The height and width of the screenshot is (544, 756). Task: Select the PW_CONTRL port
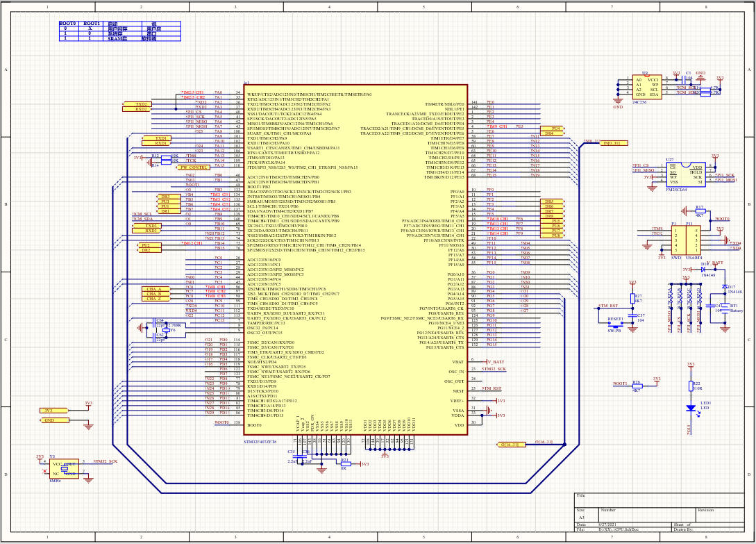pos(193,167)
